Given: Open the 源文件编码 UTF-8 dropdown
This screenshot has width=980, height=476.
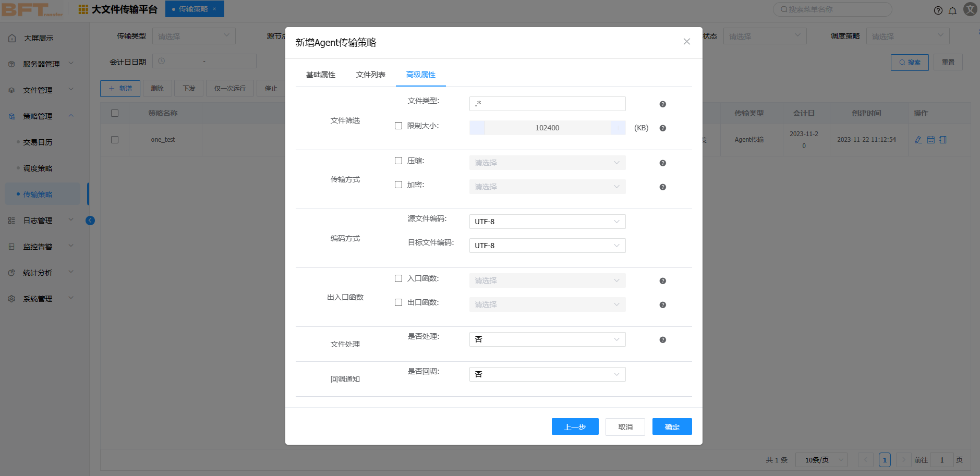Looking at the screenshot, I should pos(547,222).
